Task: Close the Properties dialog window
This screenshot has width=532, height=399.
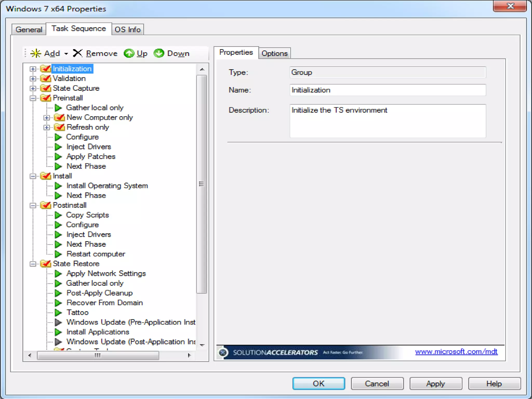Action: pos(510,6)
